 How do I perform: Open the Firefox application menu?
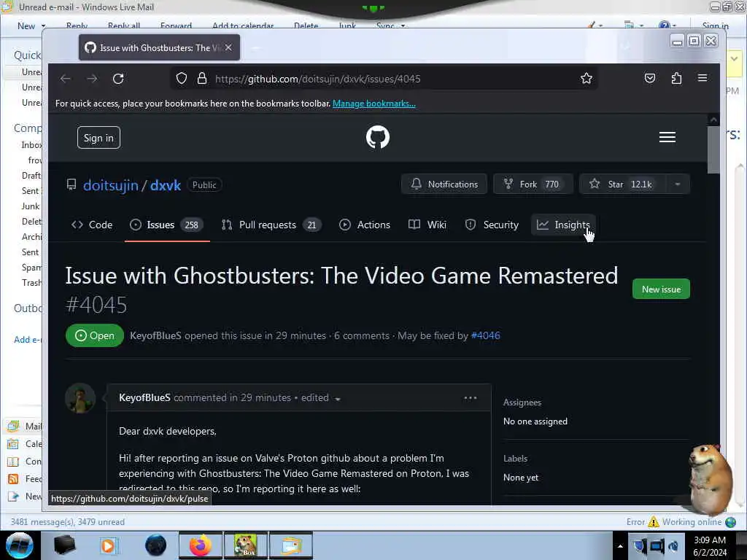click(703, 77)
